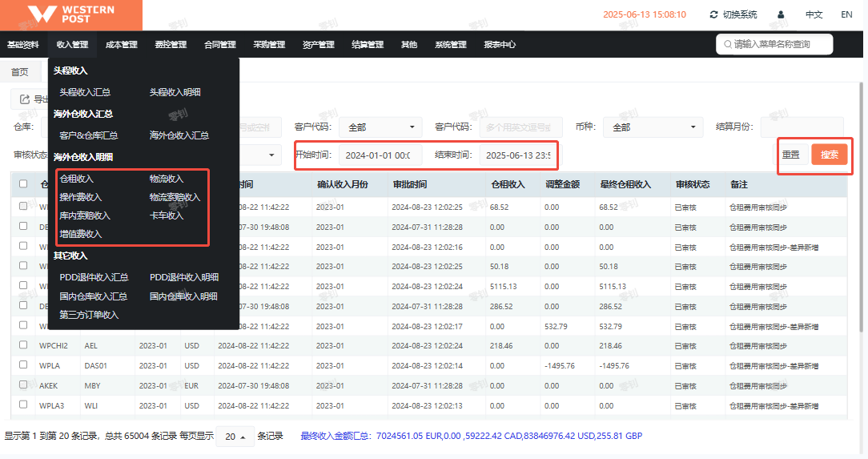Tick checkbox for row AKEK MBY
Image resolution: width=868 pixels, height=459 pixels.
[23, 385]
